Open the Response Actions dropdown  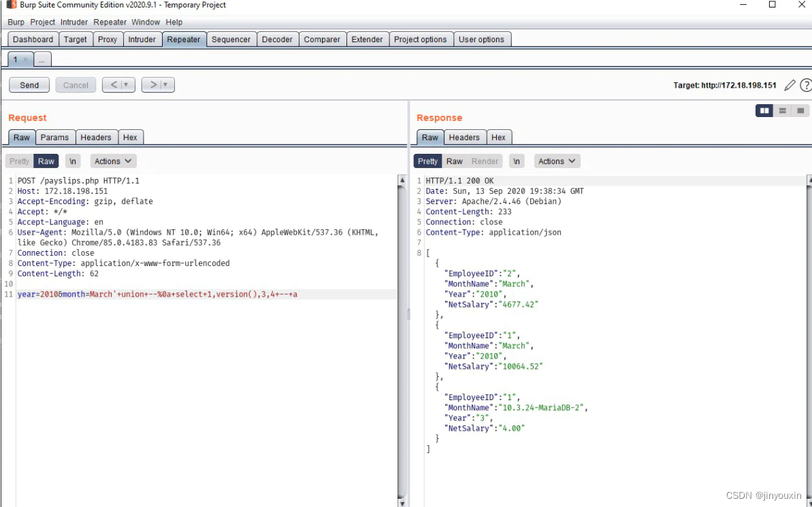557,161
